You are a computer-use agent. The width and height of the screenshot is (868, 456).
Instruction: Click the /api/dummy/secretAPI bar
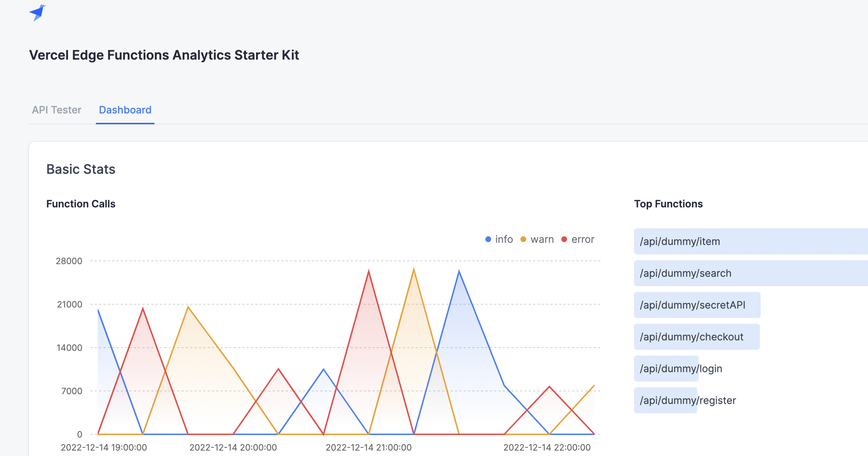(697, 305)
